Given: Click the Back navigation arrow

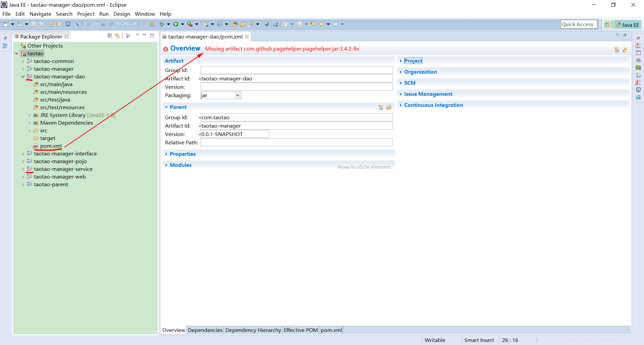Looking at the screenshot, I should pyautogui.click(x=321, y=24).
